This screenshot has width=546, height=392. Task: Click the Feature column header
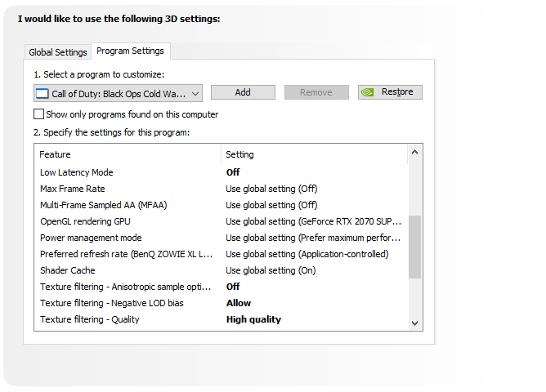[x=128, y=154]
